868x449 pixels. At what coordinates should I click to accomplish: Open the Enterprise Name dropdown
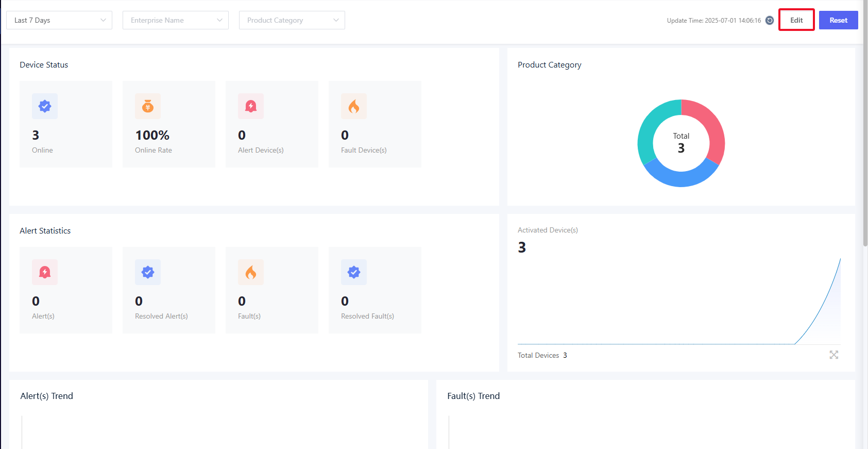pos(176,20)
